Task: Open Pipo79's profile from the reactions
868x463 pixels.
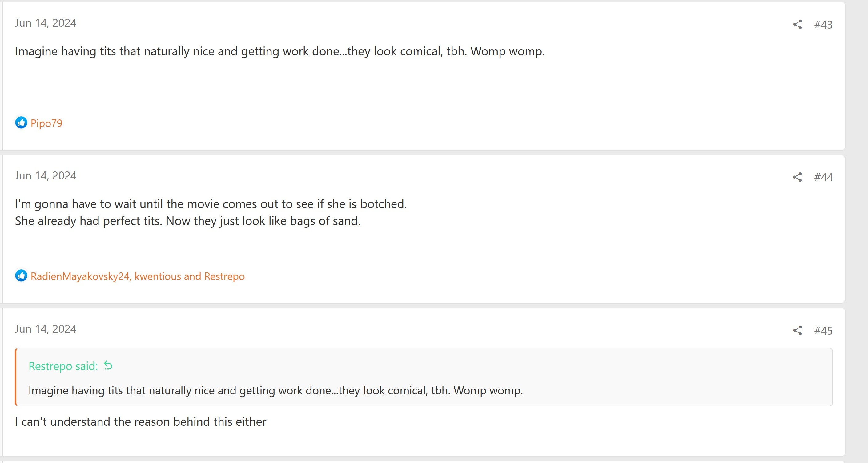Action: pyautogui.click(x=46, y=123)
